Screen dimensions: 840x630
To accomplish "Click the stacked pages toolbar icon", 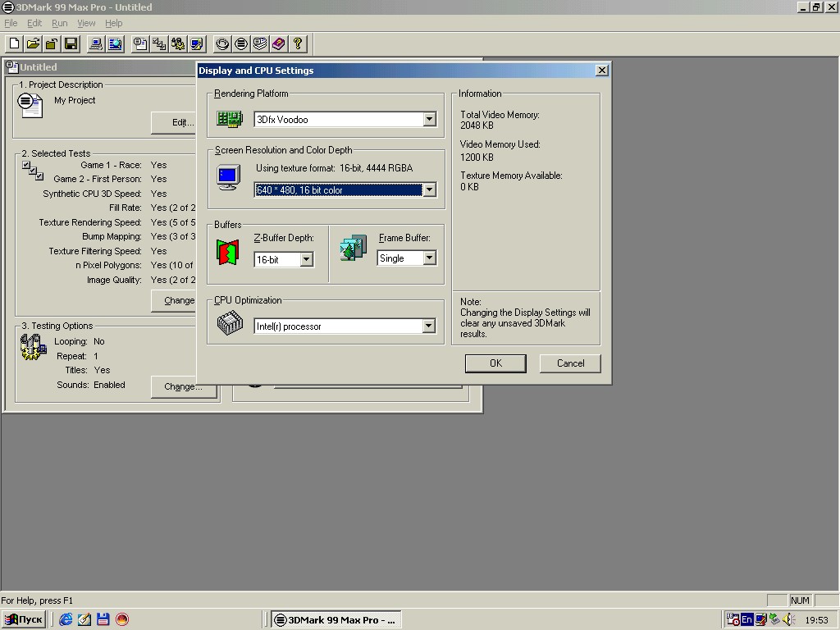I will [260, 44].
